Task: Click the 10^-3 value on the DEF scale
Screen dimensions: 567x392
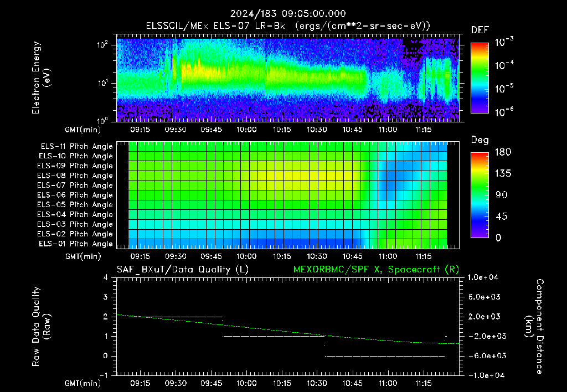Action: click(x=504, y=42)
